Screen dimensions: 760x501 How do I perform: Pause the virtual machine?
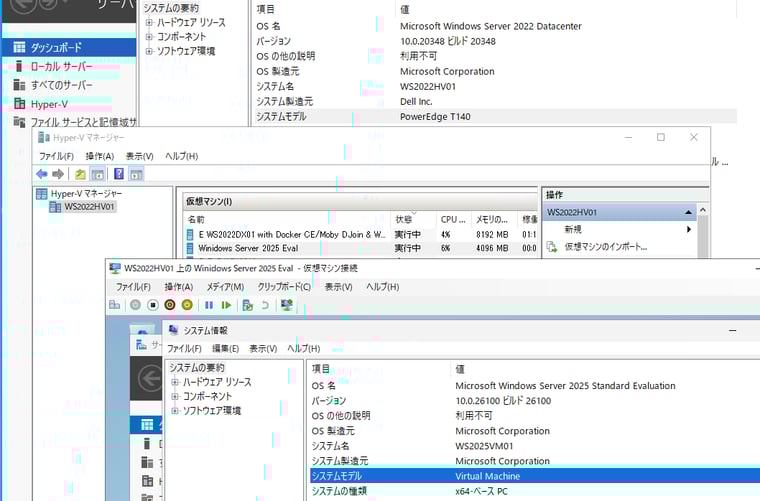[x=209, y=305]
